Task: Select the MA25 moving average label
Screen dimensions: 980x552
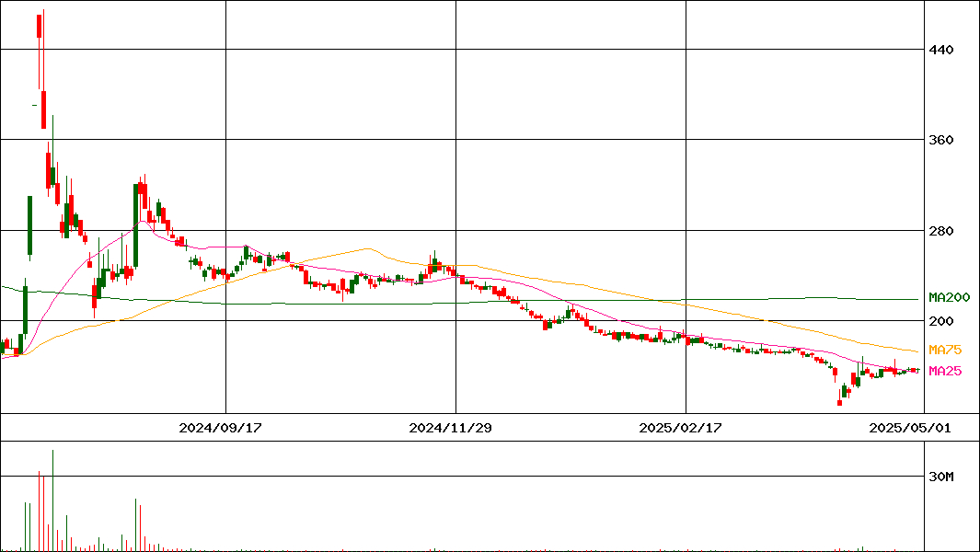Action: (945, 371)
